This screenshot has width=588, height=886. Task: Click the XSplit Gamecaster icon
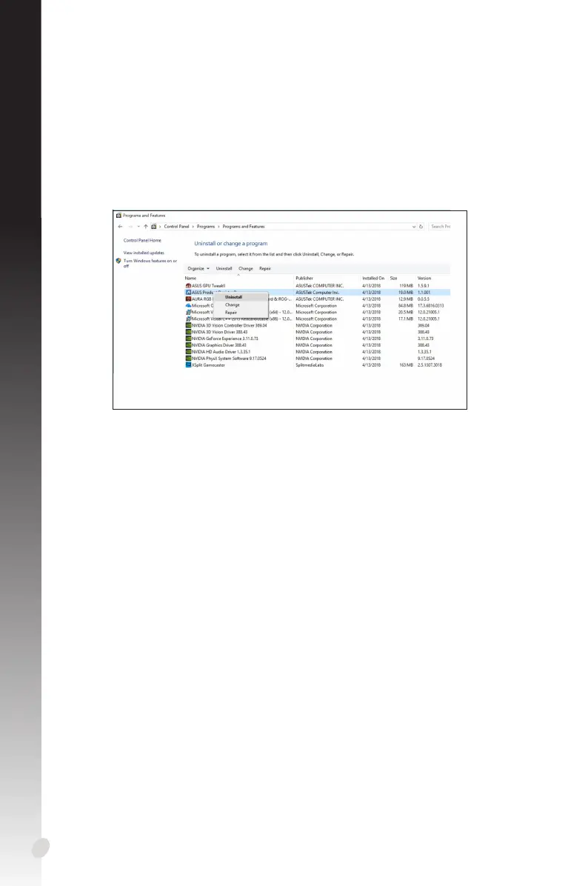coord(189,365)
